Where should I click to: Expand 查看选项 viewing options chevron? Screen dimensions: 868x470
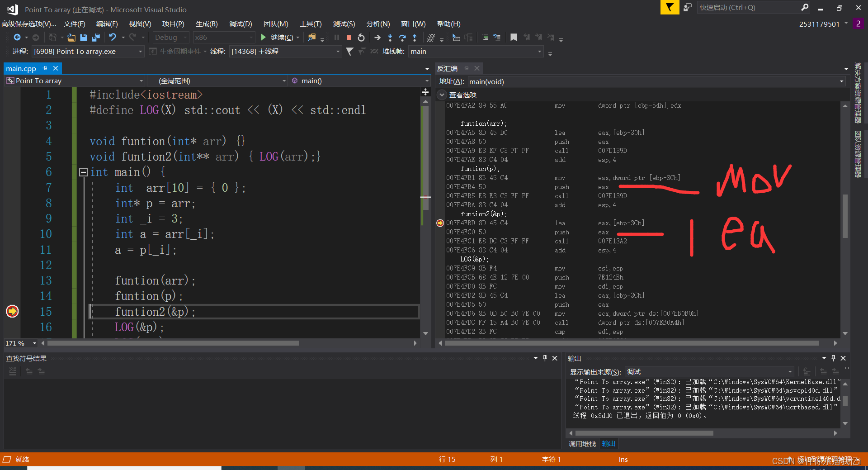pos(442,95)
